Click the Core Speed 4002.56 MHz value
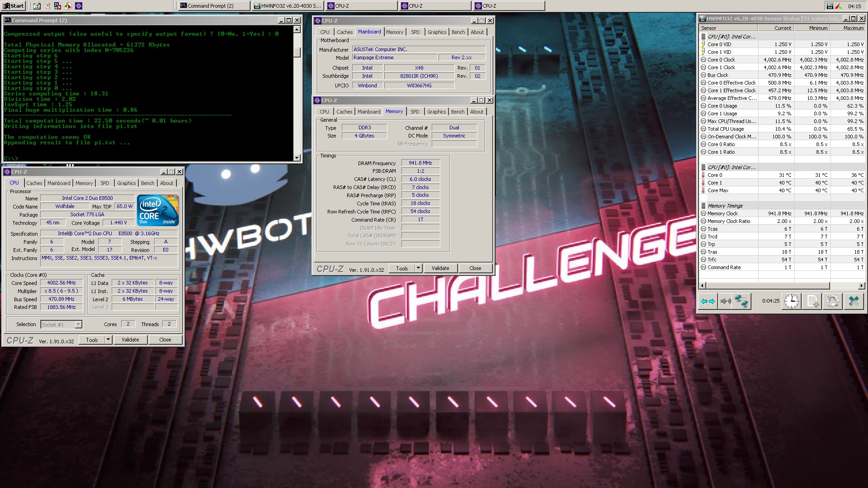Screen dimensions: 868x488 click(61, 283)
